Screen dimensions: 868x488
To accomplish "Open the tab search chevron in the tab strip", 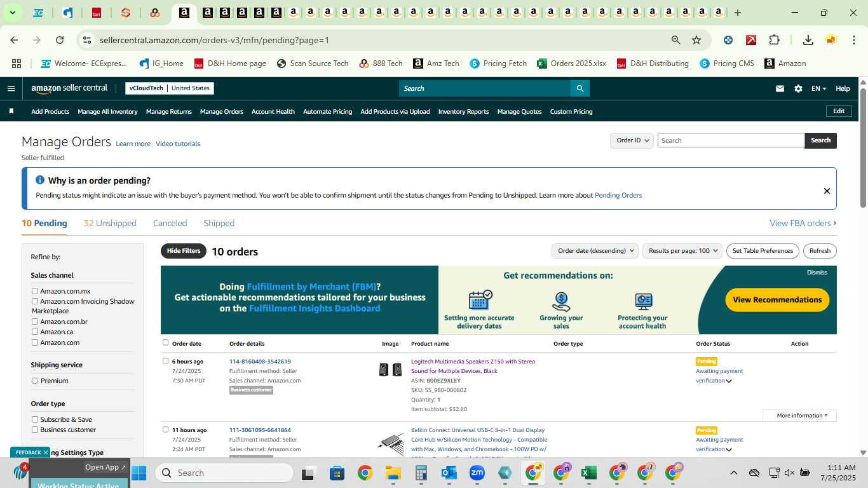I will [12, 13].
